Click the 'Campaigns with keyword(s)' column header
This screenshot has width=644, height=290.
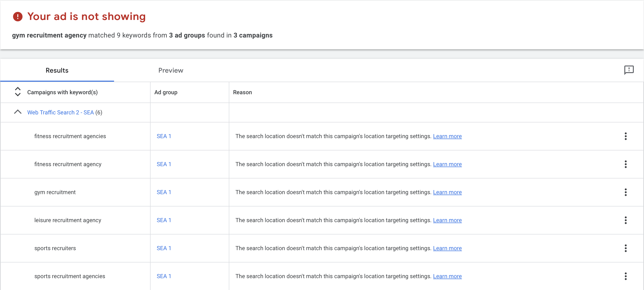click(62, 92)
